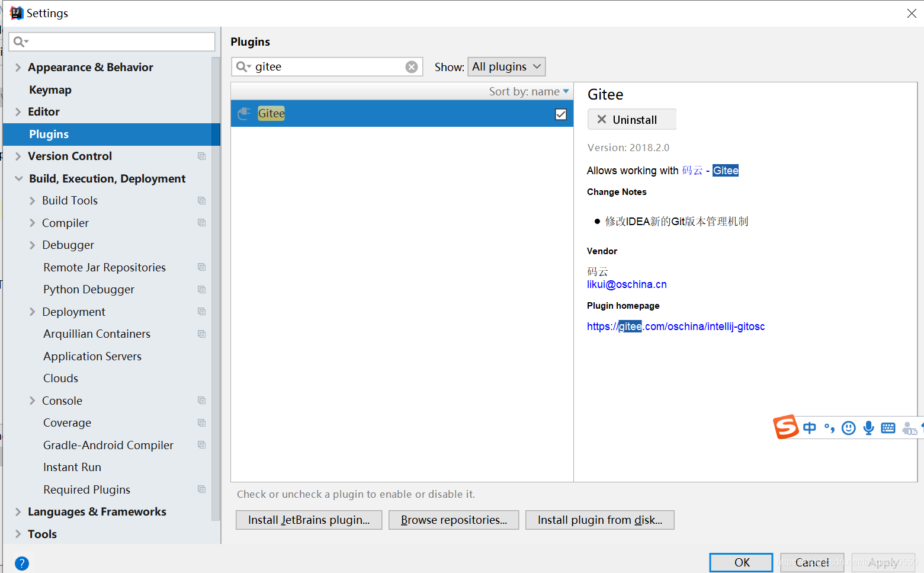
Task: Expand Languages & Frameworks node arrow
Action: (18, 512)
